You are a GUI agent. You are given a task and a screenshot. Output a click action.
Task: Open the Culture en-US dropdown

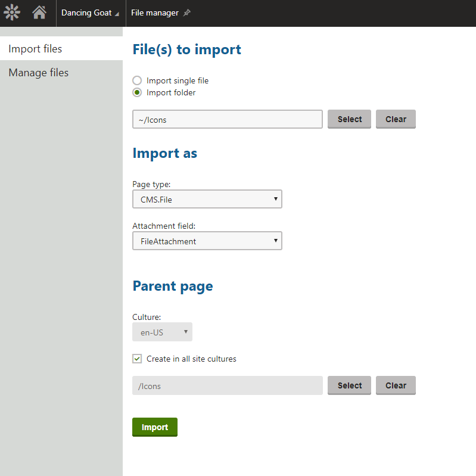pyautogui.click(x=162, y=332)
